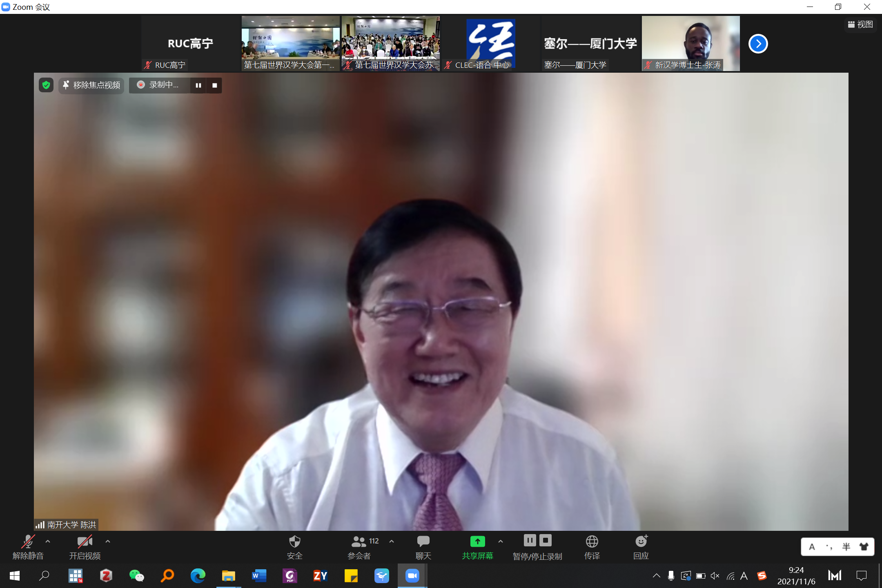Open the View layout menu

point(860,24)
